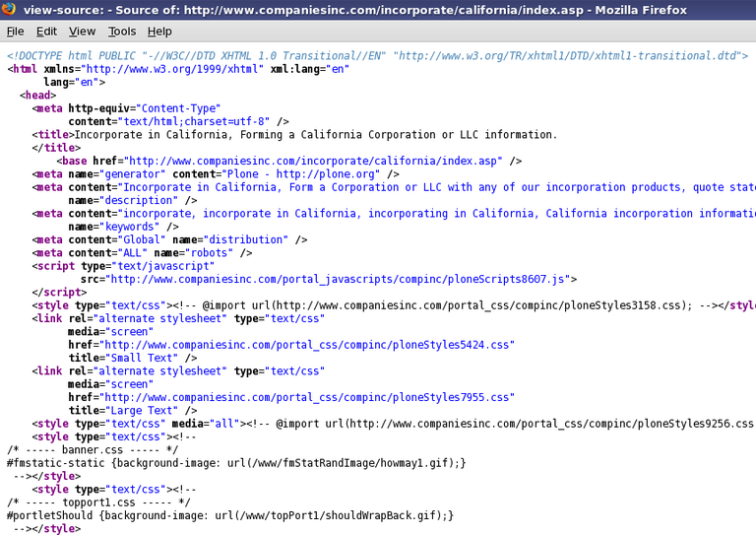Click the closing </script> tag
This screenshot has width=756, height=535.
pos(59,293)
